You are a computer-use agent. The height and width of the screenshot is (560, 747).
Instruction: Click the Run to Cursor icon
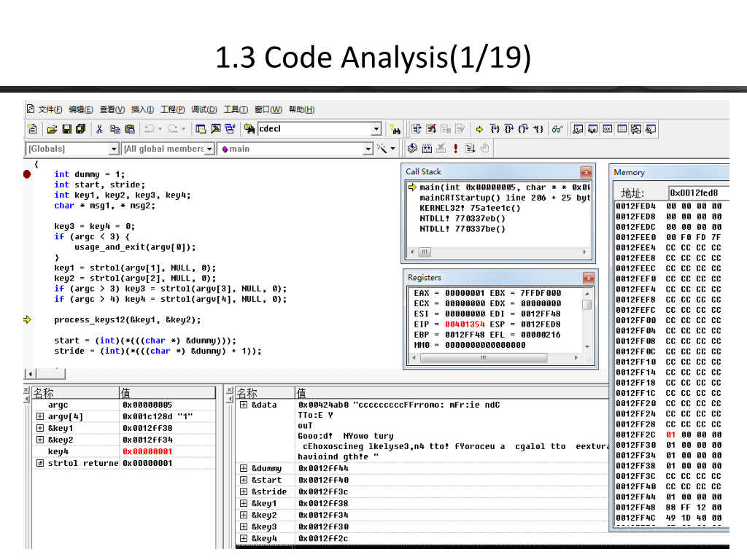[538, 129]
